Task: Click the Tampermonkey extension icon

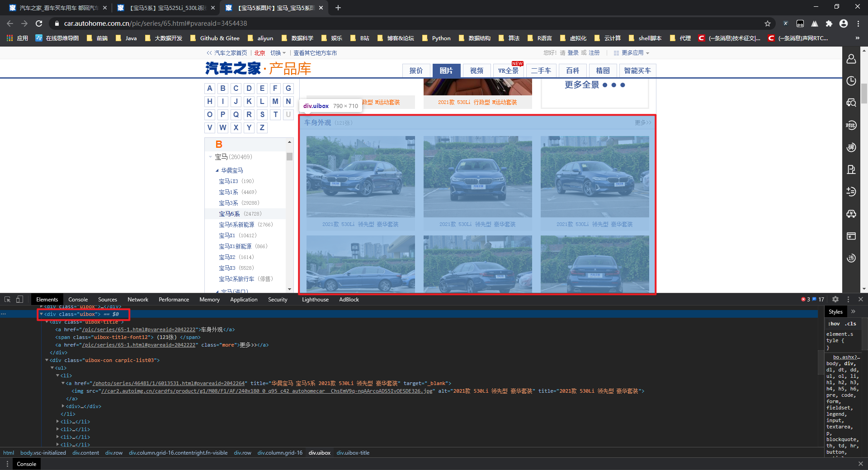Action: point(800,23)
